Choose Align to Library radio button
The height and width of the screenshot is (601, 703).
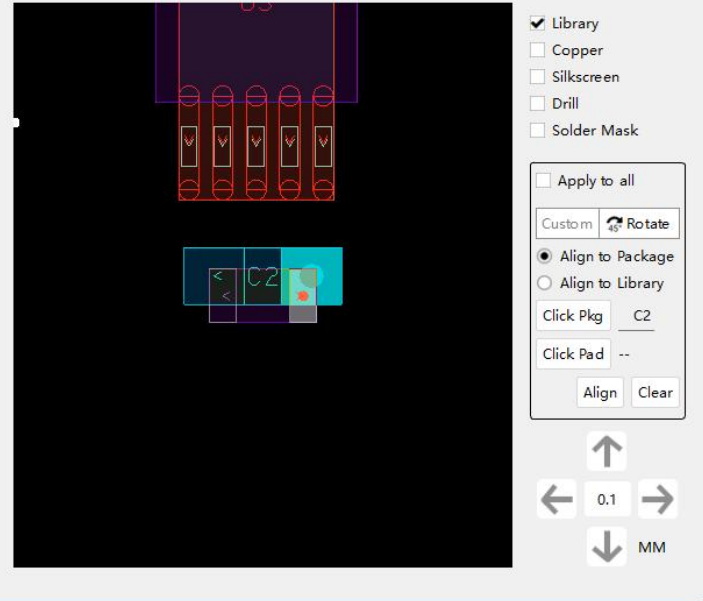[545, 283]
